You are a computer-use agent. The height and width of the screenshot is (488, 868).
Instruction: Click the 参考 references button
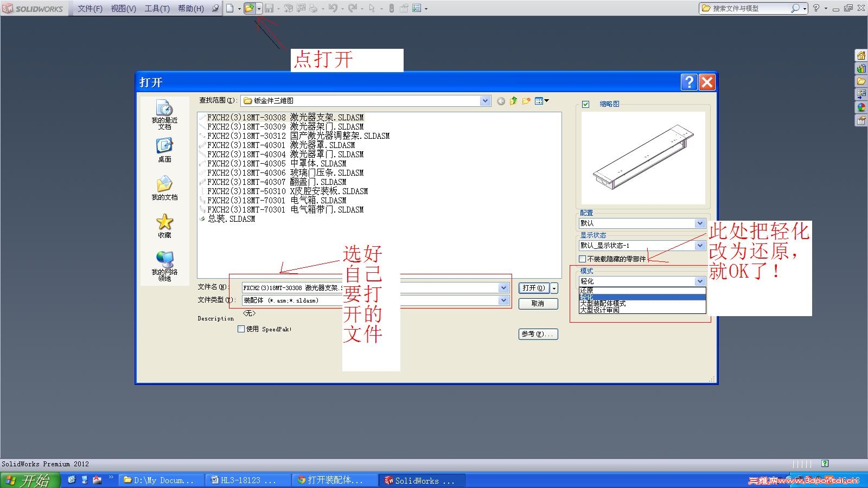tap(538, 334)
